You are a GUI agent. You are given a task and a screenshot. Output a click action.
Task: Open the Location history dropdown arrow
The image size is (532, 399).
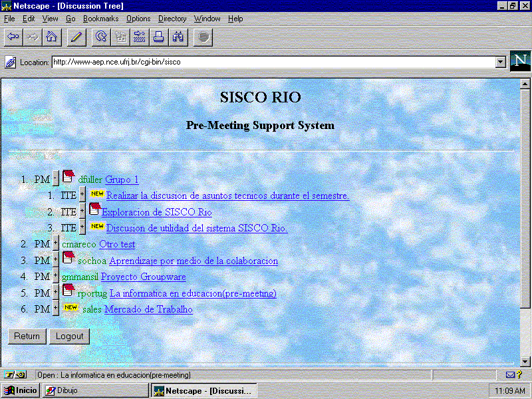pos(501,62)
